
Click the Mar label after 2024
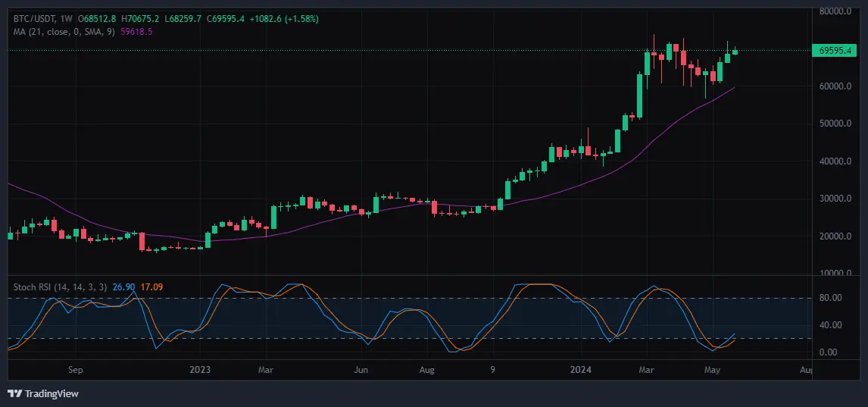click(x=645, y=369)
